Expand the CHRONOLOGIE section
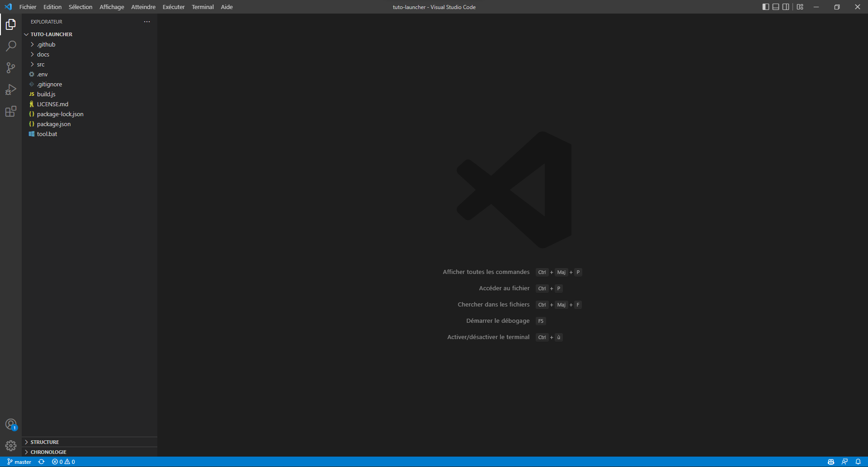868x467 pixels. (x=90, y=452)
